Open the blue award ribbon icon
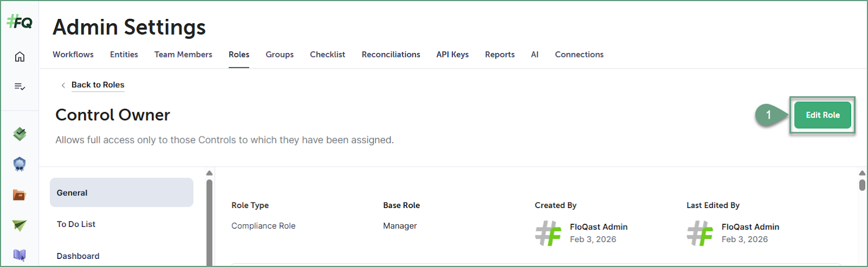This screenshot has height=267, width=868. (20, 164)
